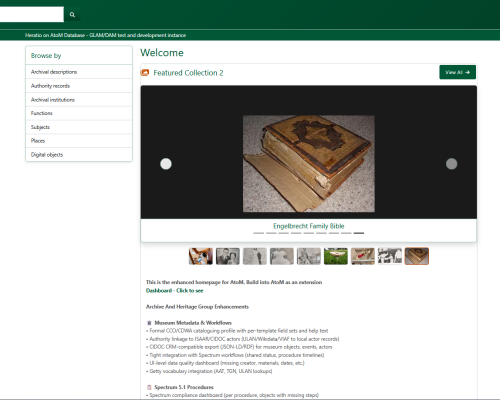Advance to next carousel slide
Screen dimensions: 500x400
451,164
